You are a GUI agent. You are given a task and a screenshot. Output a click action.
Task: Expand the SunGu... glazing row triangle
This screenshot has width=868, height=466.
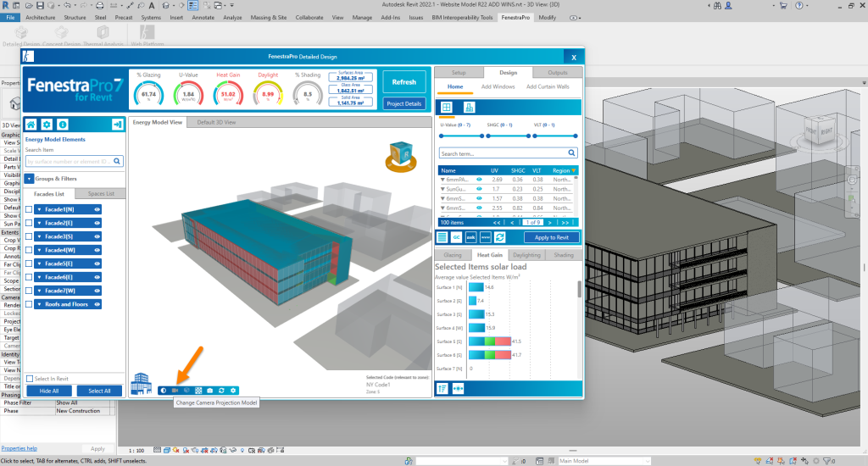[x=442, y=189]
